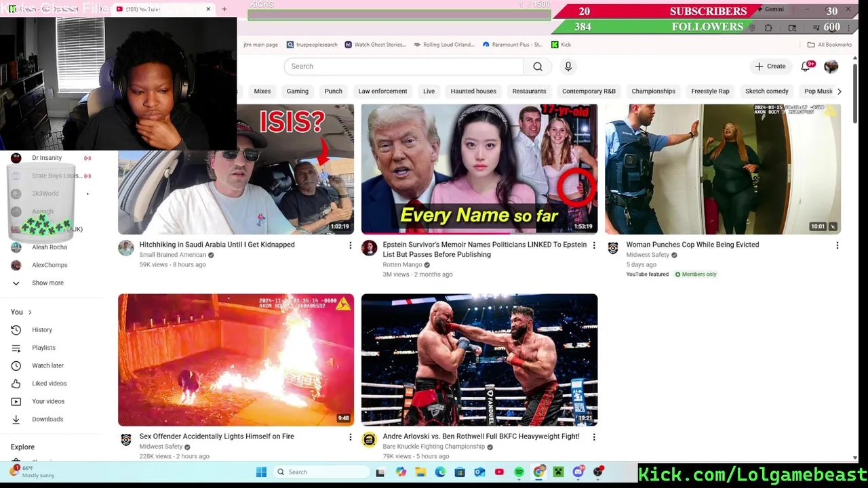Select the Freestyle Rap filter chip
This screenshot has height=488, width=868.
click(x=710, y=91)
